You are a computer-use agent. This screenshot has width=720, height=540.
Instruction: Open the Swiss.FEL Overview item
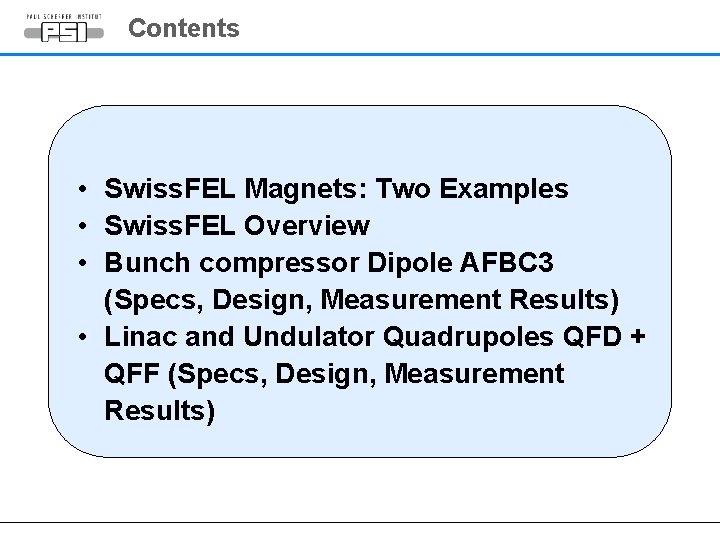236,226
